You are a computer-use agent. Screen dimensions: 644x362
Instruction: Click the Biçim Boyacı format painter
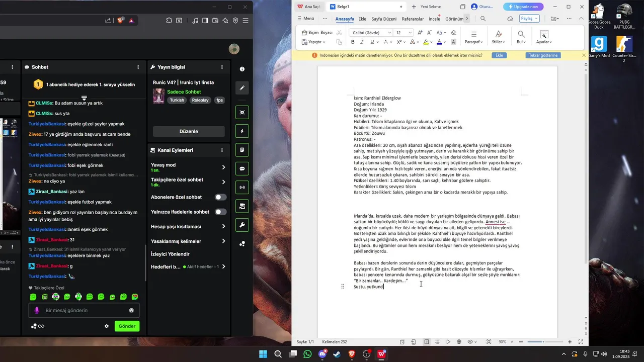317,33
